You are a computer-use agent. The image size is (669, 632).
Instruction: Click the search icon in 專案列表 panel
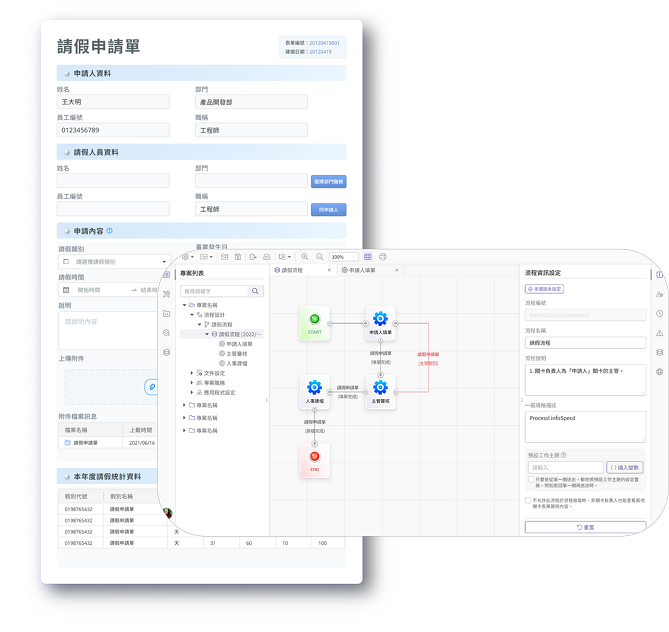[x=256, y=291]
